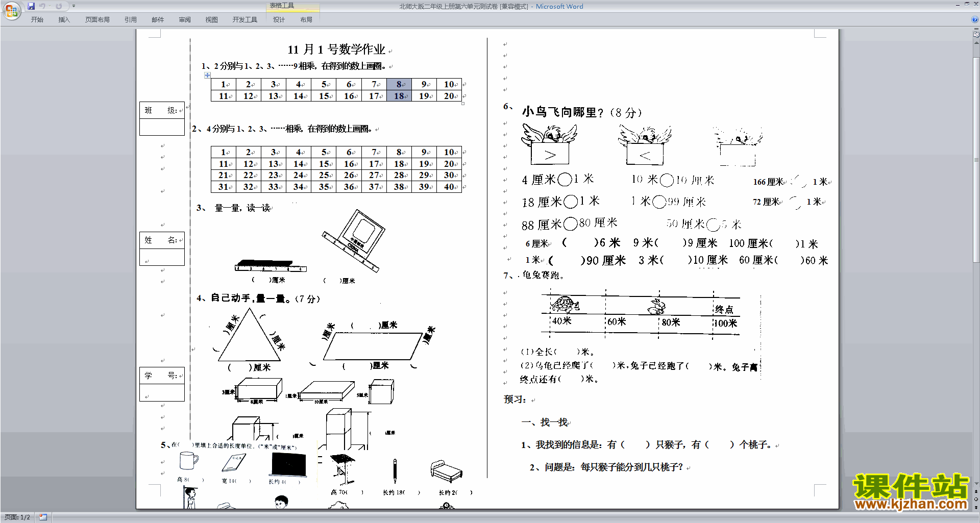Click the mug picture in question 5
The height and width of the screenshot is (523, 980).
tap(188, 461)
